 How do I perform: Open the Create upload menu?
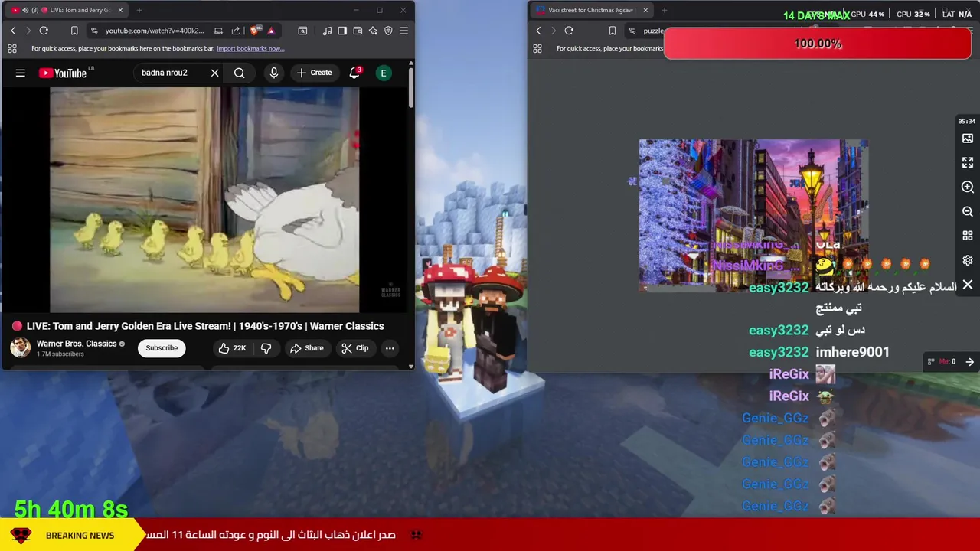(x=315, y=73)
